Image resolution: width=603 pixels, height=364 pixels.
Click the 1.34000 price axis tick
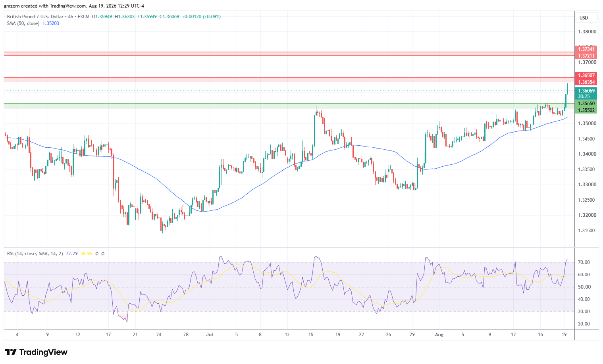pyautogui.click(x=587, y=154)
